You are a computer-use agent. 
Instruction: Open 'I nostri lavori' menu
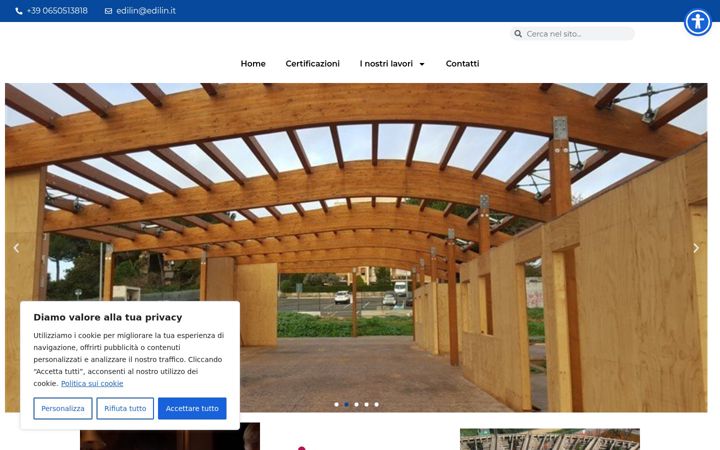[x=386, y=64]
